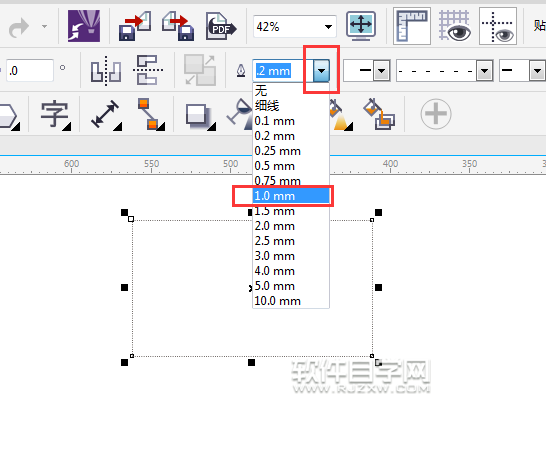Toggle full-screen preview icon
546x467 pixels.
[361, 26]
